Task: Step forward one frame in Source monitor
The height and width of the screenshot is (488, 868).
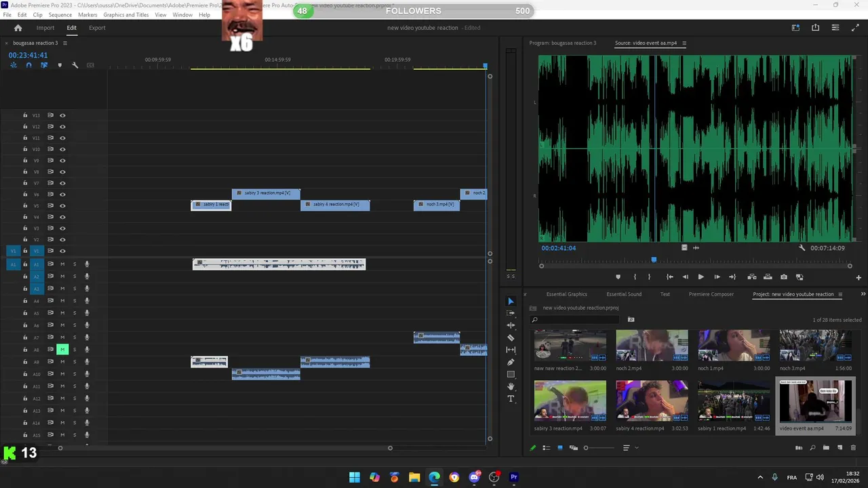Action: point(717,277)
